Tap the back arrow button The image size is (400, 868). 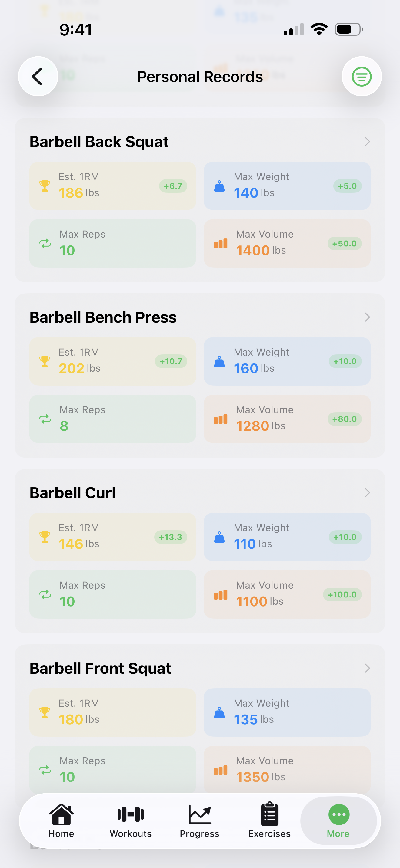pyautogui.click(x=38, y=77)
